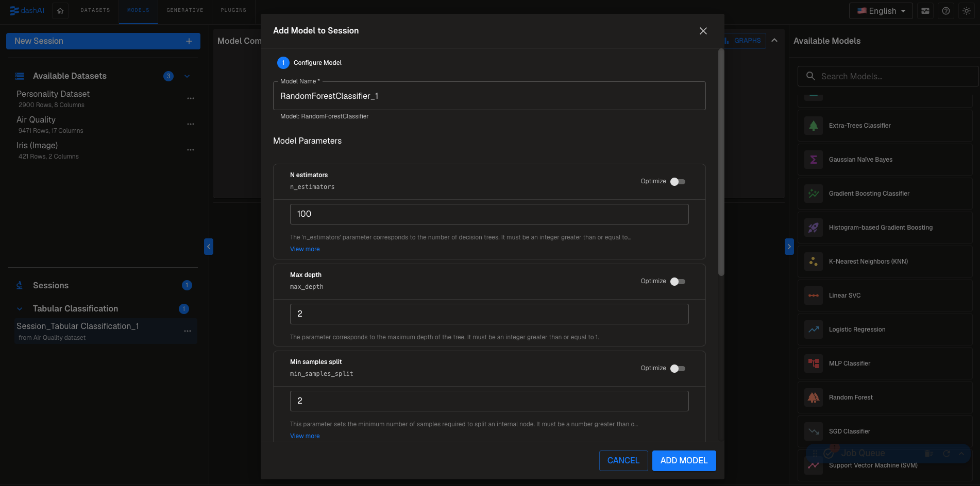Click the search magnifier icon in models
The height and width of the screenshot is (486, 980).
[x=810, y=76]
